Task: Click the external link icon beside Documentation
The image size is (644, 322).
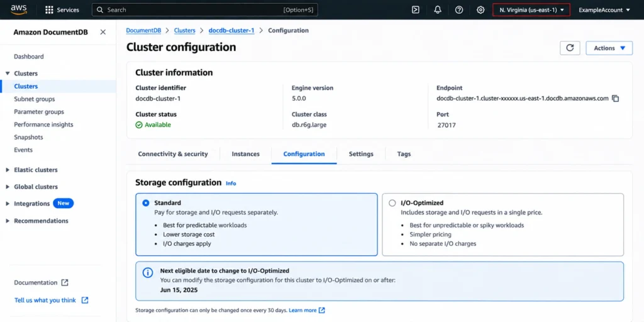Action: coord(65,282)
